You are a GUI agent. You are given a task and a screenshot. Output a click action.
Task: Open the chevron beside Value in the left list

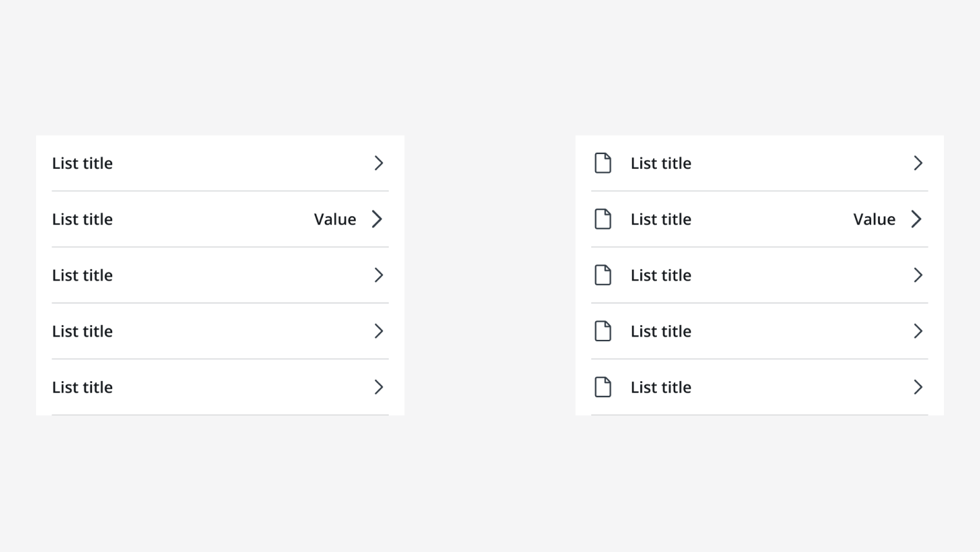pos(377,219)
